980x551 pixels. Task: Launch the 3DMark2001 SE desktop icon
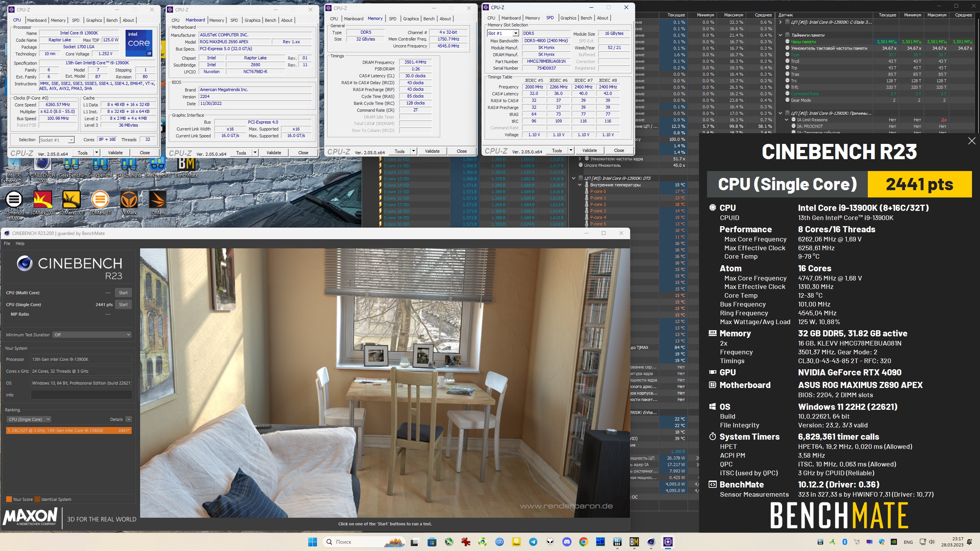(x=71, y=205)
